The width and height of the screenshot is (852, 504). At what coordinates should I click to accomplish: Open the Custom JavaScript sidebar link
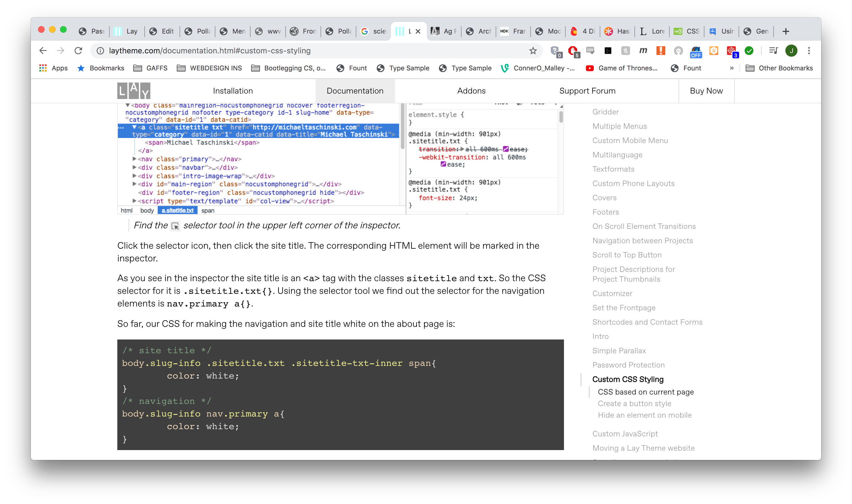tap(625, 434)
